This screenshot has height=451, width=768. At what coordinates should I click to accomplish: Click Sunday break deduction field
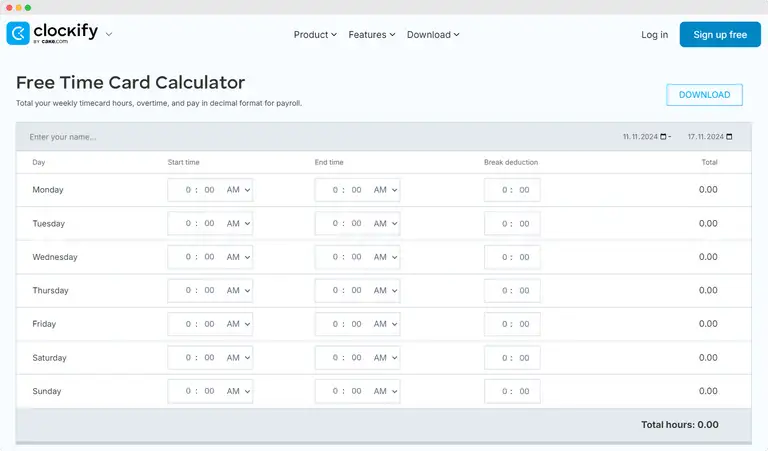coord(512,391)
